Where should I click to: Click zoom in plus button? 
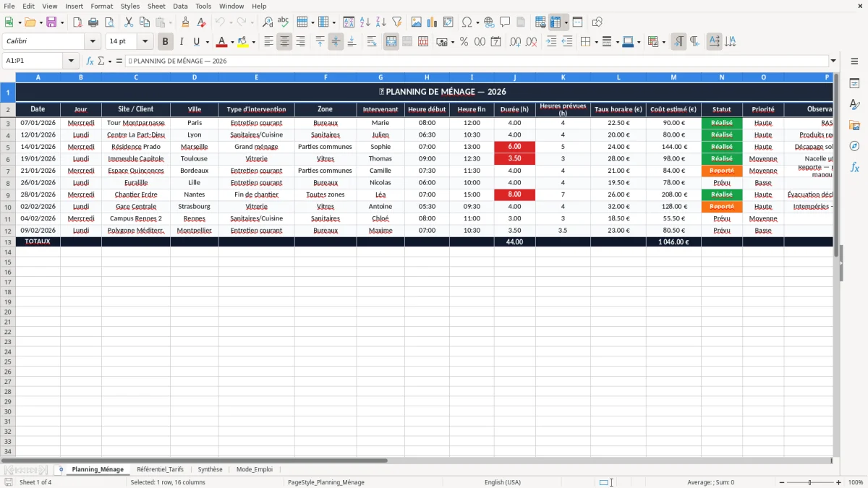(839, 482)
